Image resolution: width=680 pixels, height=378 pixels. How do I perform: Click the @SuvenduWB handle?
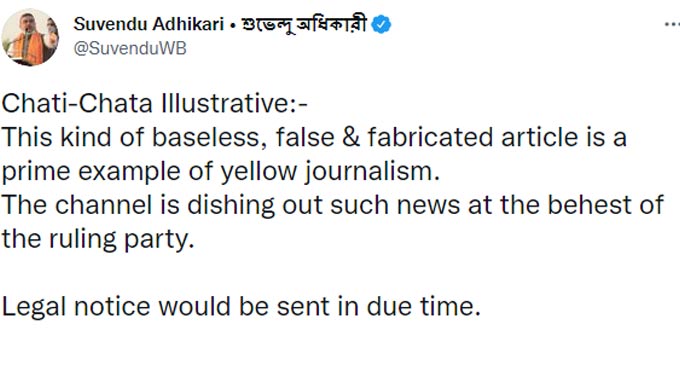[x=130, y=48]
